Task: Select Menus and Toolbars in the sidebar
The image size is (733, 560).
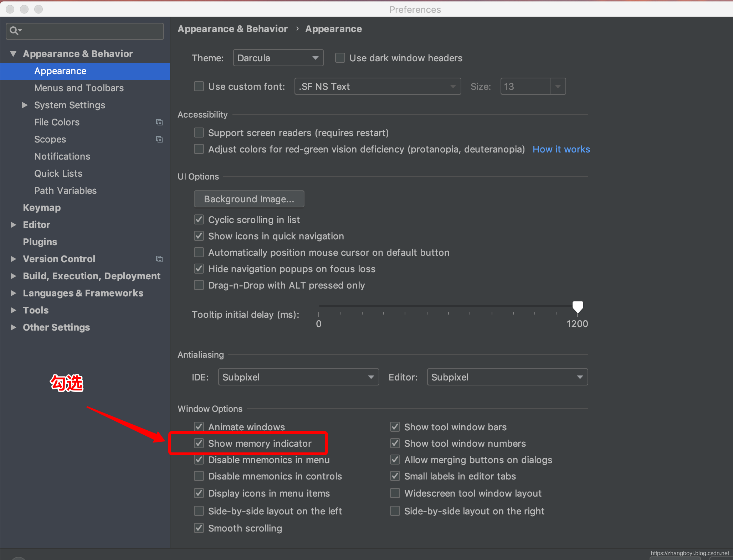Action: pos(79,88)
